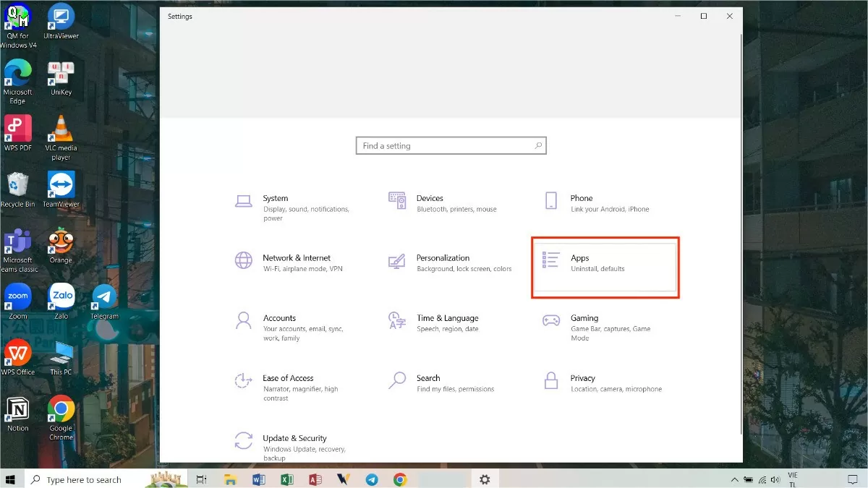The width and height of the screenshot is (868, 488).
Task: Open Microsoft Excel from the taskbar
Action: tap(286, 479)
